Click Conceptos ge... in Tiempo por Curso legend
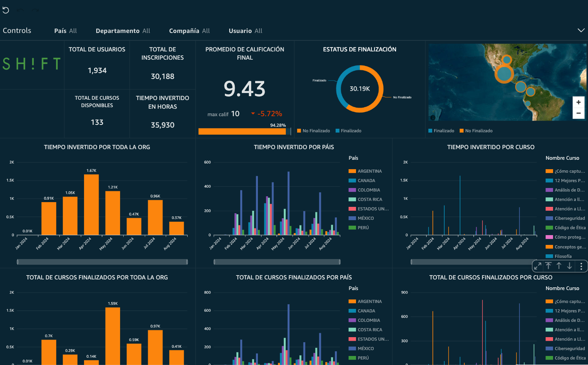Image resolution: width=588 pixels, height=365 pixels. 566,247
